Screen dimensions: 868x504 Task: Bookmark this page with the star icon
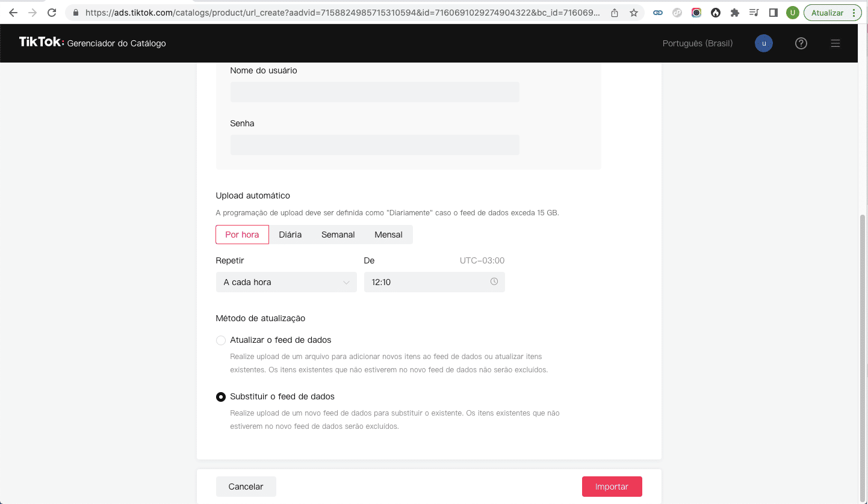coord(633,13)
